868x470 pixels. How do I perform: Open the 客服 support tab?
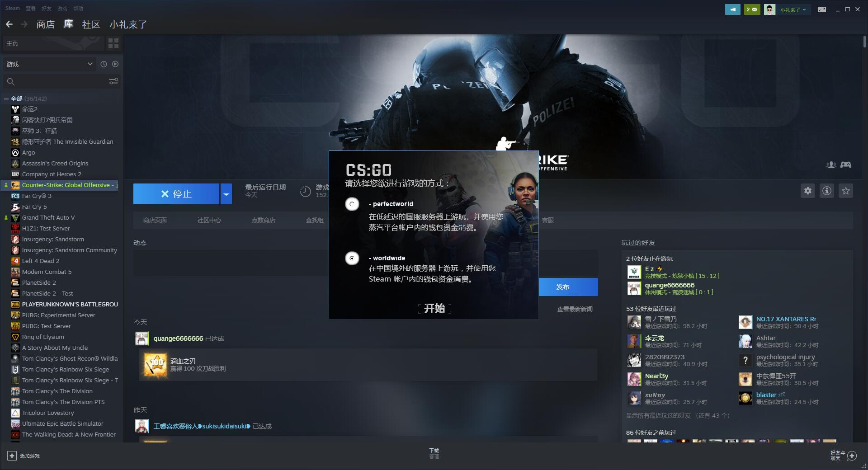548,220
